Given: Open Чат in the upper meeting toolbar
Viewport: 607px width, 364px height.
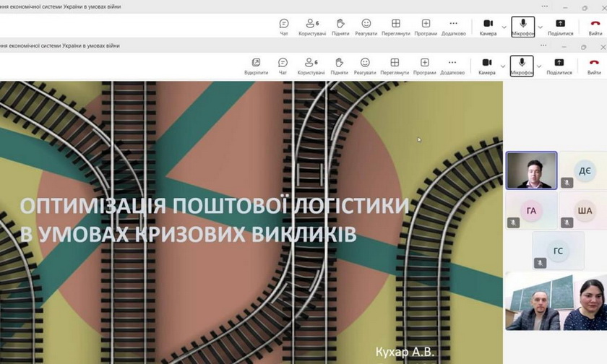Looking at the screenshot, I should click(x=284, y=26).
